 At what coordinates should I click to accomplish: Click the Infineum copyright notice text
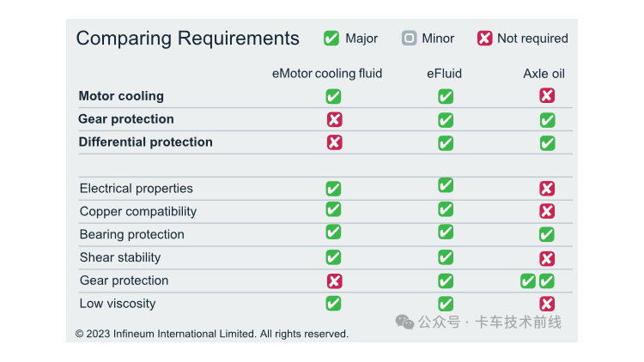pyautogui.click(x=211, y=334)
